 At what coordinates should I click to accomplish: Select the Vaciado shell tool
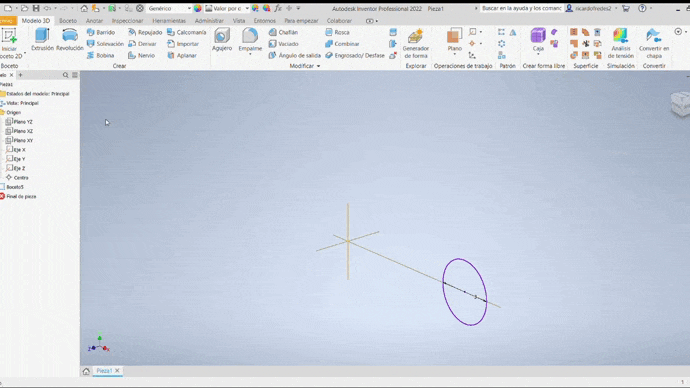283,44
